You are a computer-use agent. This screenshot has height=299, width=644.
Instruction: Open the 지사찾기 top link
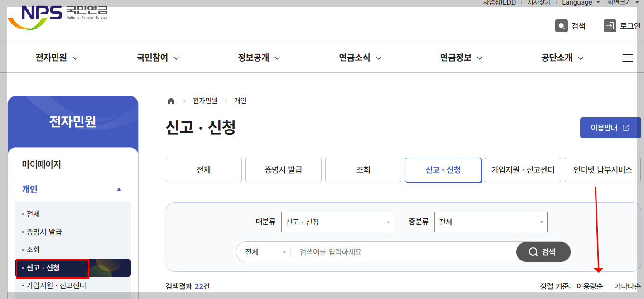coord(539,3)
